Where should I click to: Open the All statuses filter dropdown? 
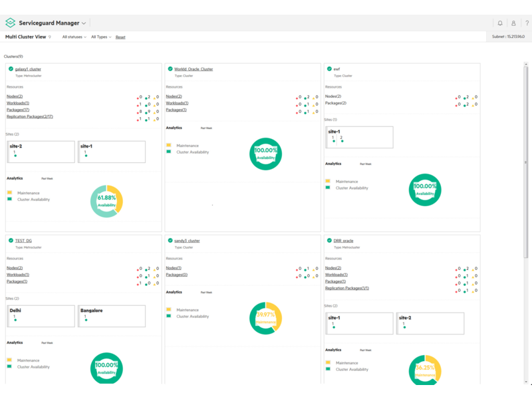coord(74,37)
